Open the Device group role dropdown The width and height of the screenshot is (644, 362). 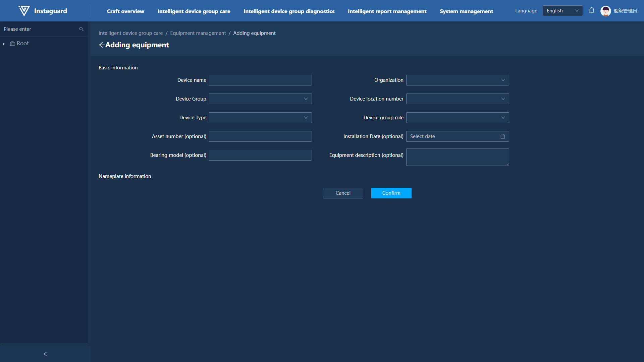click(x=457, y=118)
